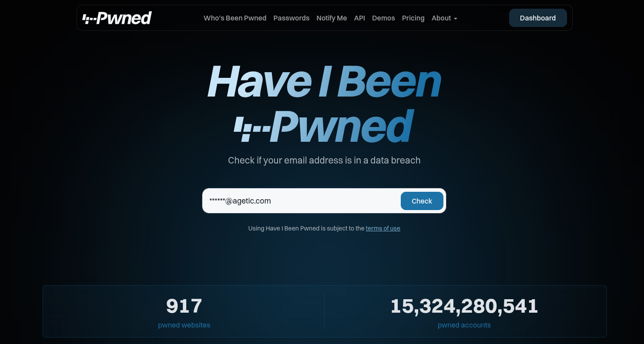Viewport: 644px width, 344px height.
Task: Click the dash-block icon beside large Pwned
Action: 252,129
